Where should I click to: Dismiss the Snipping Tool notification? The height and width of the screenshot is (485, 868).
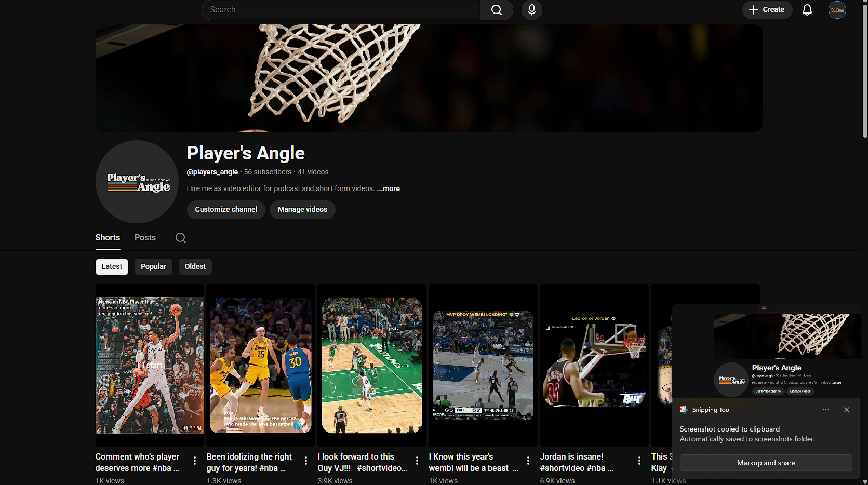(x=847, y=410)
